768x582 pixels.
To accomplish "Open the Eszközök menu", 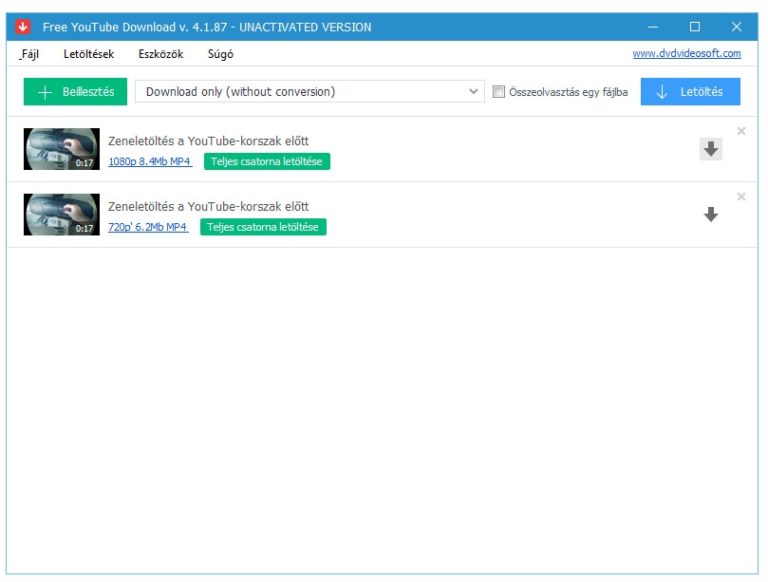I will point(161,54).
